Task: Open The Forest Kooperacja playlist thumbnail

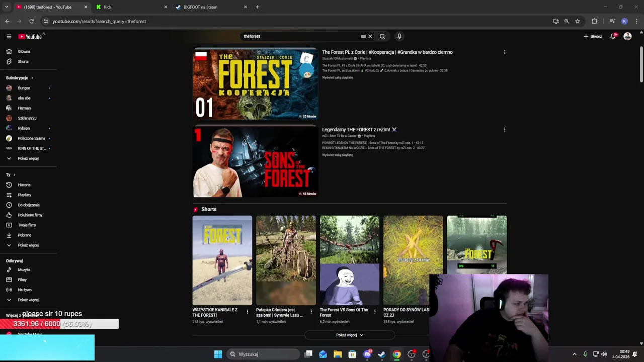Action: tap(256, 83)
